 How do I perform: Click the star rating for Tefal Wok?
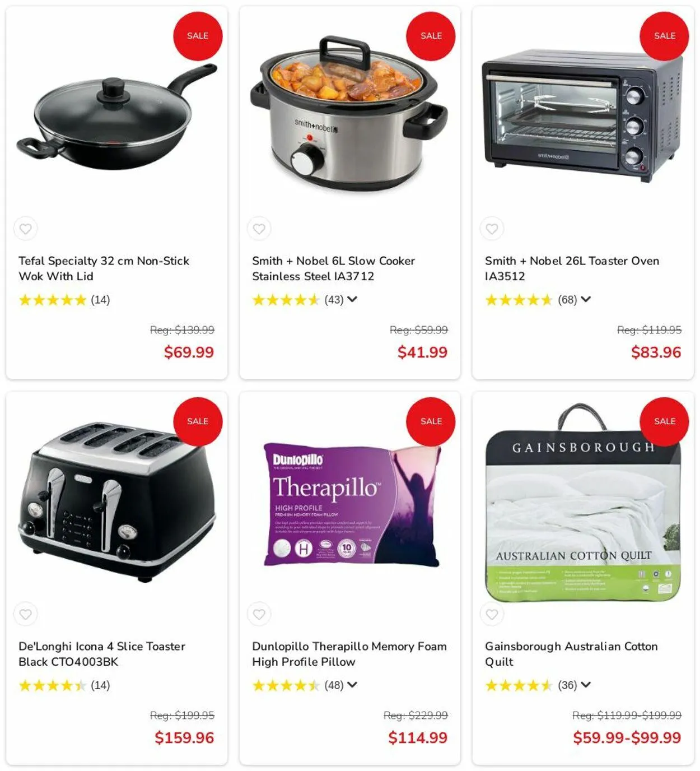(x=53, y=300)
